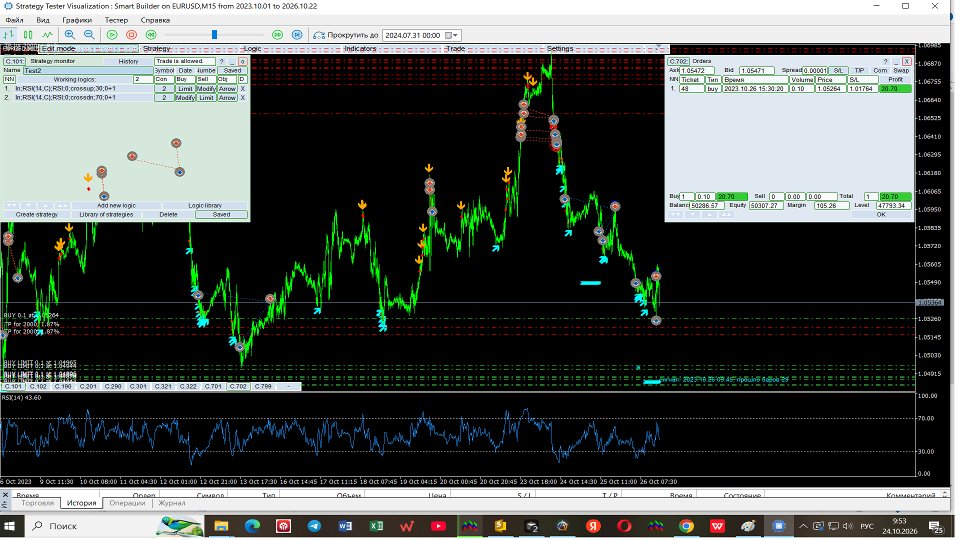Open Telegram from the taskbar
Viewport: 960px width, 540px height.
coord(314,526)
